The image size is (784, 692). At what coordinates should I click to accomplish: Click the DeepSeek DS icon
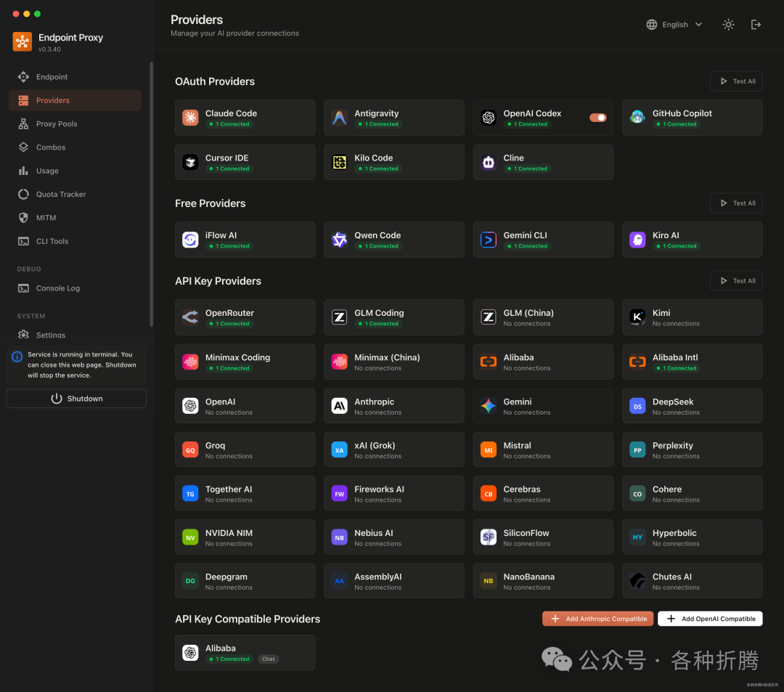pyautogui.click(x=637, y=405)
